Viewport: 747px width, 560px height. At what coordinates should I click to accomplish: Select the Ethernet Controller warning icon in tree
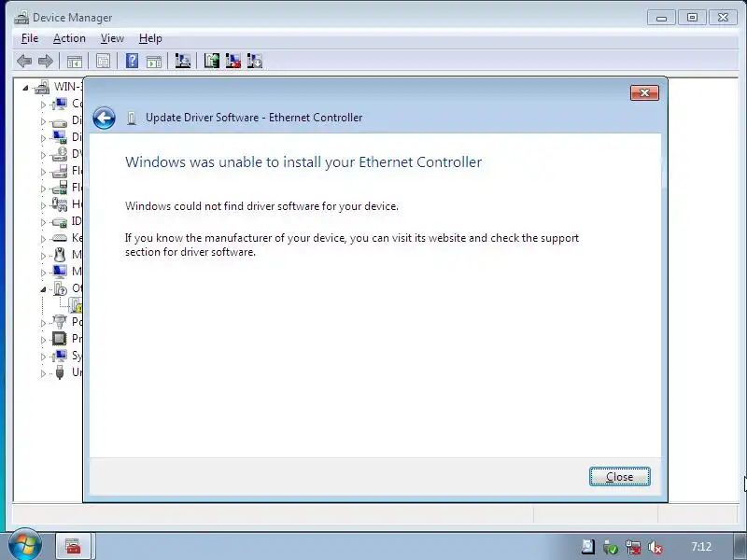[x=76, y=305]
